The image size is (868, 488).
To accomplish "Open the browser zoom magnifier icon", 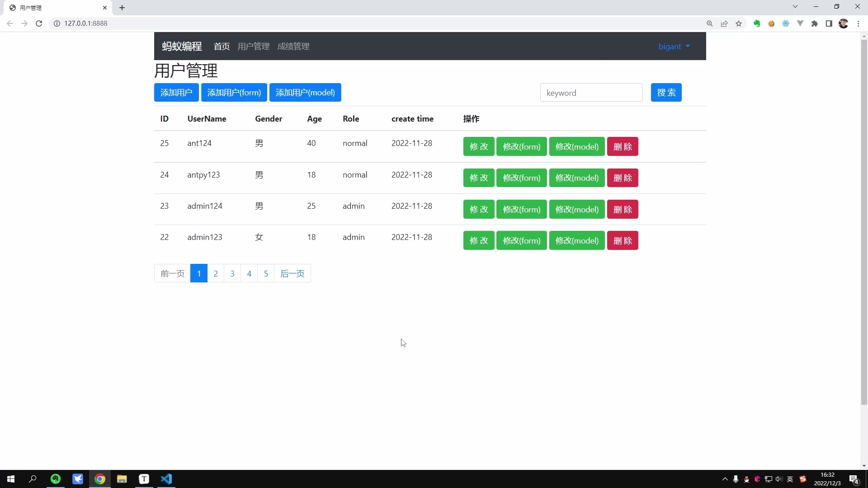I will coord(710,23).
